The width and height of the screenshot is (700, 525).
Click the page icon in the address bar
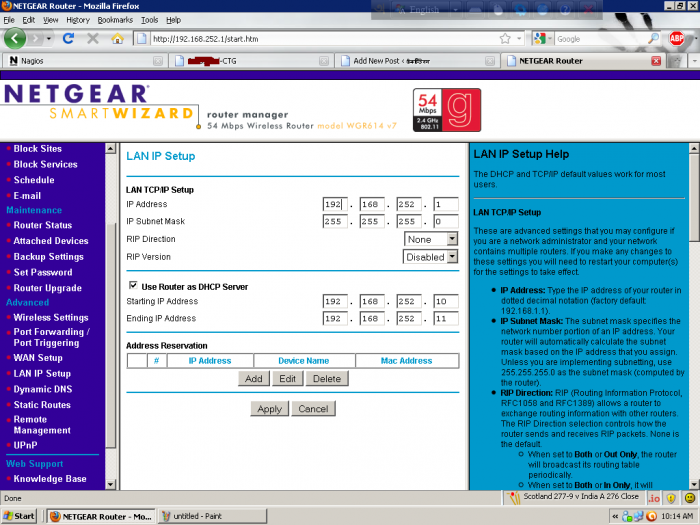tap(142, 39)
